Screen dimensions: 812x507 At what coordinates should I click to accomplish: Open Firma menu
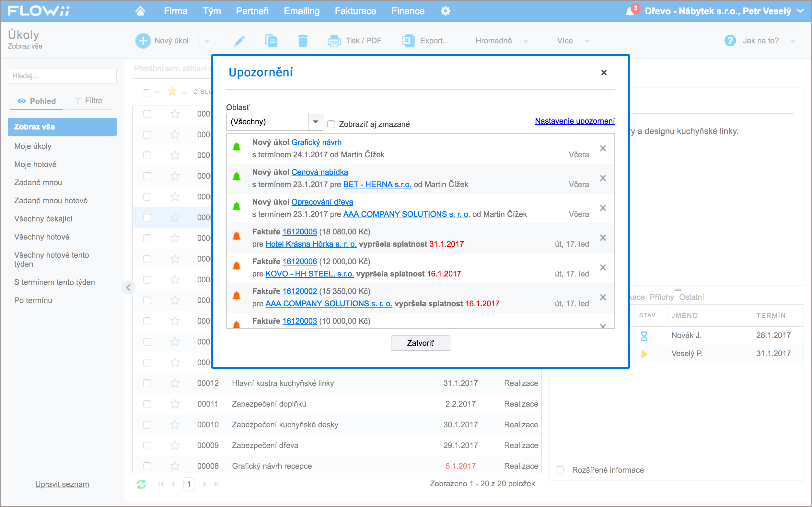[x=176, y=11]
